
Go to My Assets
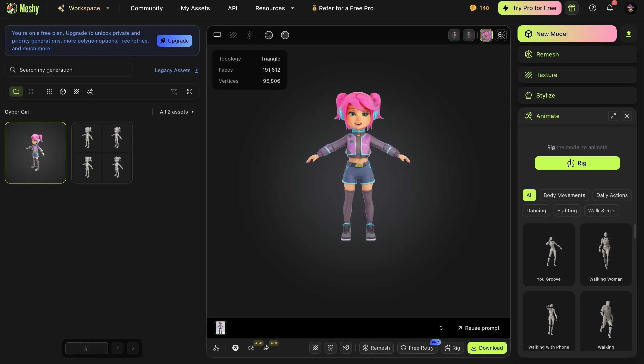[x=195, y=8]
